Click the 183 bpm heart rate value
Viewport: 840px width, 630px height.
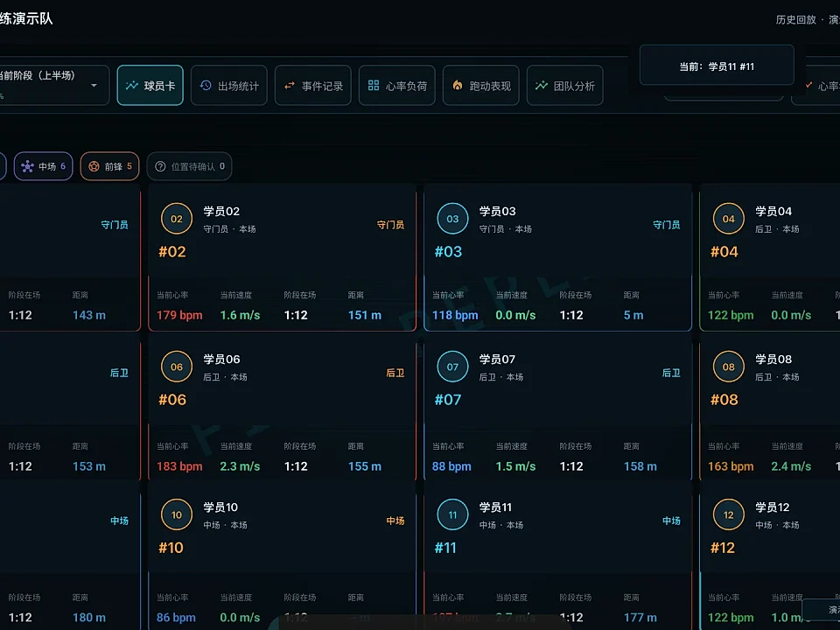[x=179, y=466]
